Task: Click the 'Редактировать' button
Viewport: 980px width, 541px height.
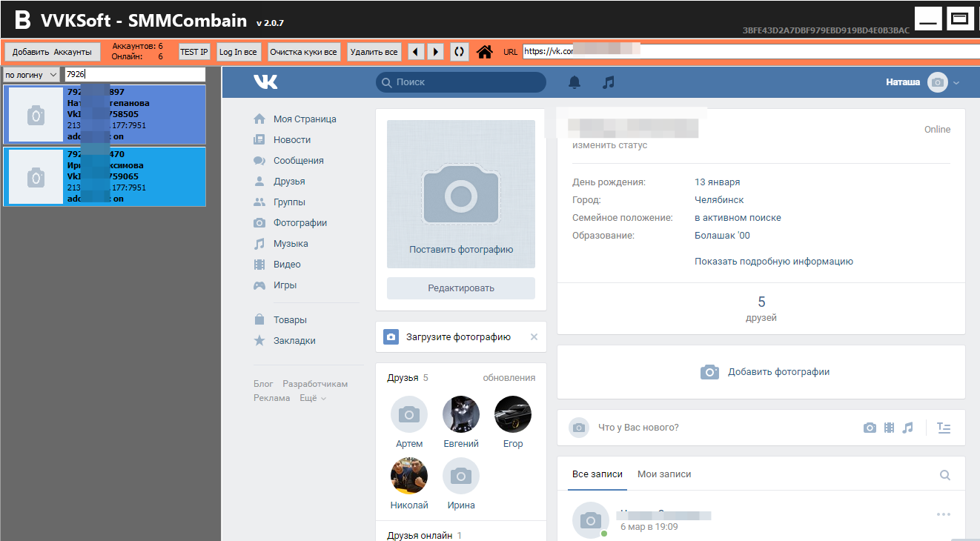Action: point(460,288)
